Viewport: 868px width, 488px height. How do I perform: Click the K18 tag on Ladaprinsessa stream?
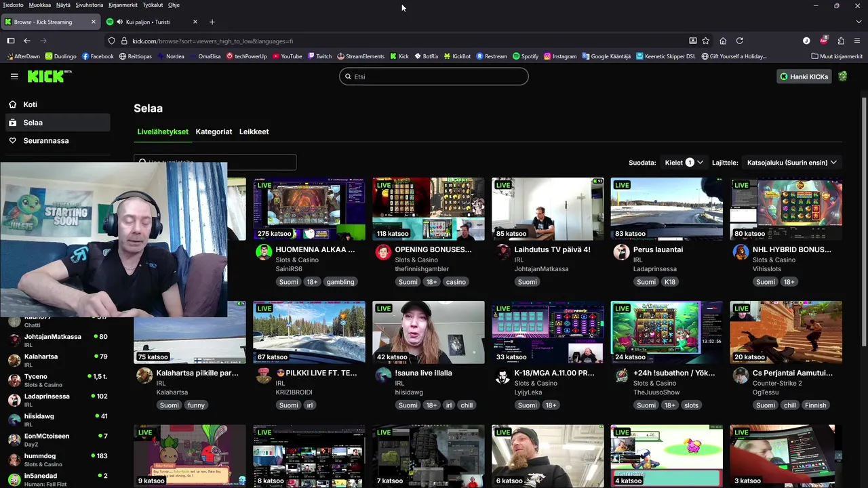pos(670,282)
